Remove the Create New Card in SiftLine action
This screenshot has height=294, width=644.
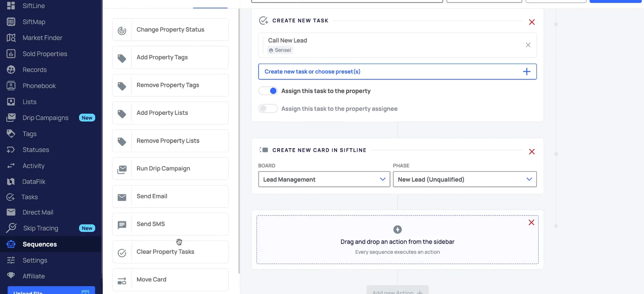(x=532, y=152)
